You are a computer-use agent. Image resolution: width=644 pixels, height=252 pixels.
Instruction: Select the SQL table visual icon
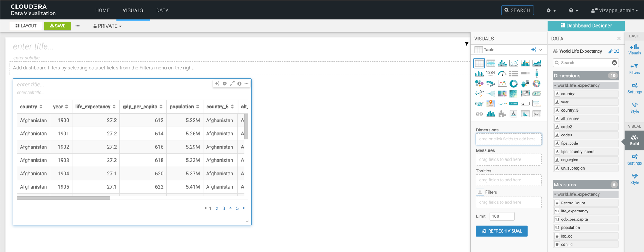tap(536, 114)
